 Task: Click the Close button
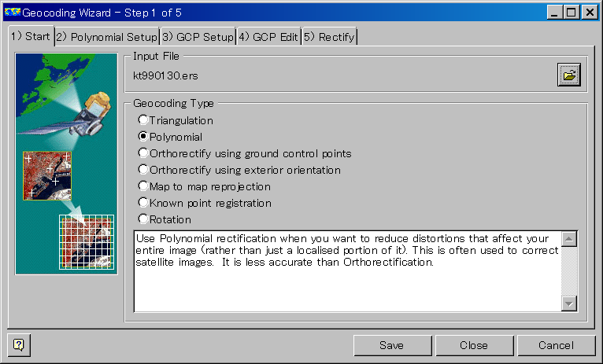(x=474, y=345)
